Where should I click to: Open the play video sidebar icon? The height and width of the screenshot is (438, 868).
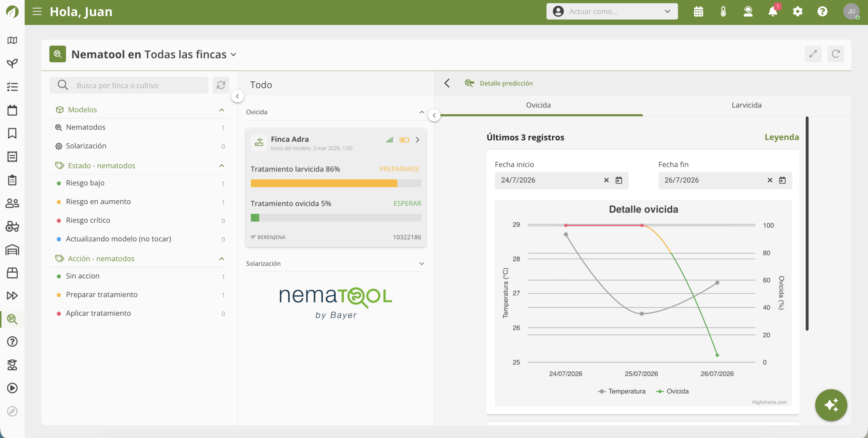coord(12,388)
